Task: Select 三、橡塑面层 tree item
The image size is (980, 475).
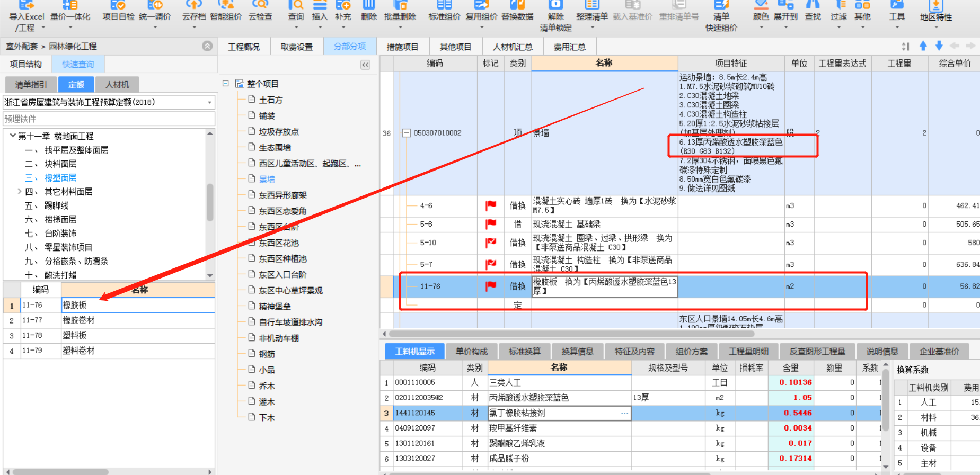Action: point(51,178)
